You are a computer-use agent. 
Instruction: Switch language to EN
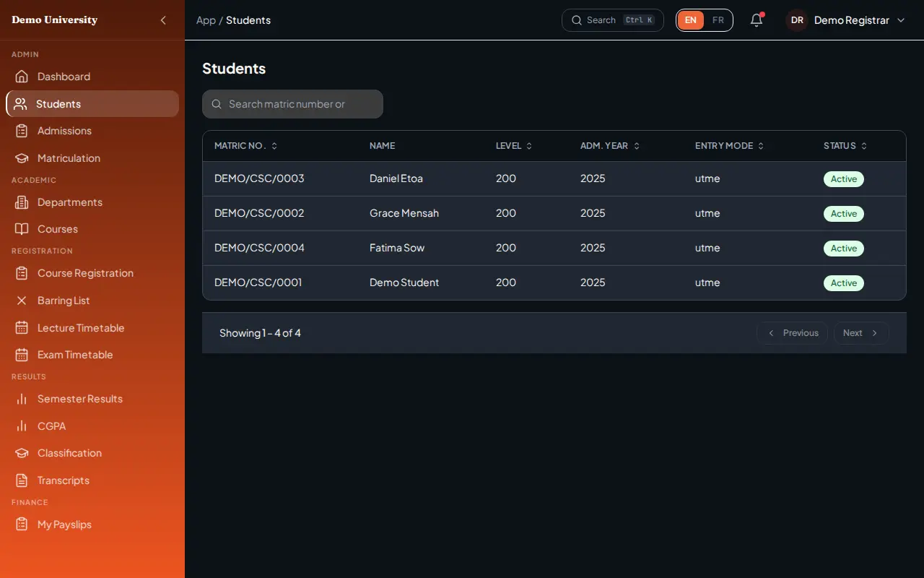coord(691,20)
